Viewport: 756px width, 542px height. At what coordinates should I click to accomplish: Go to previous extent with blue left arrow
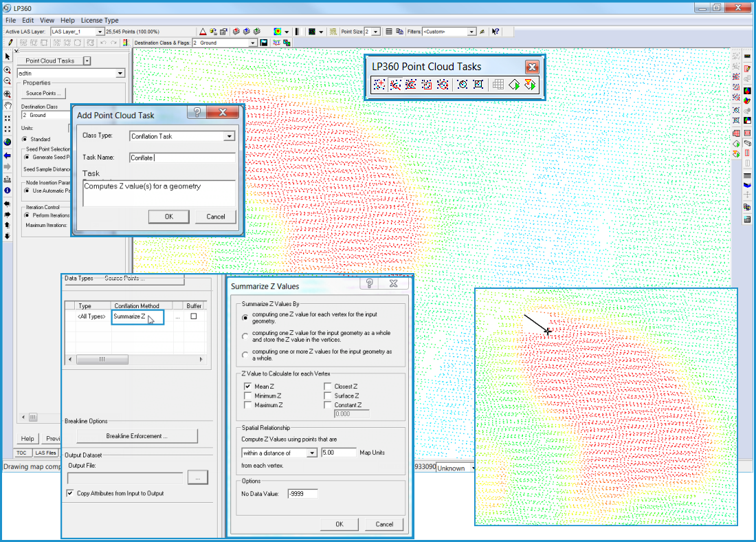(x=8, y=155)
